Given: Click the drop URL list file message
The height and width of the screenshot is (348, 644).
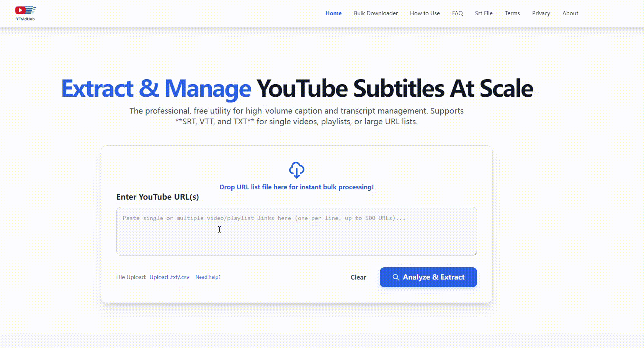Looking at the screenshot, I should pyautogui.click(x=296, y=187).
